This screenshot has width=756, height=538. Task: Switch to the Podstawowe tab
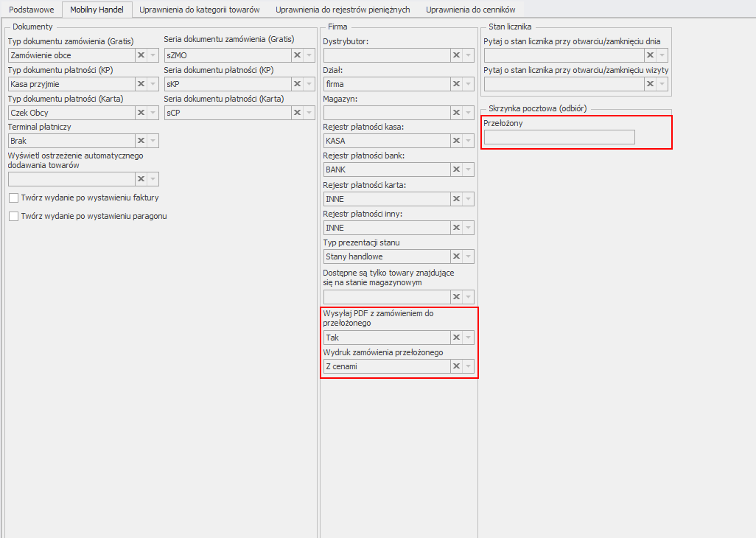point(32,10)
